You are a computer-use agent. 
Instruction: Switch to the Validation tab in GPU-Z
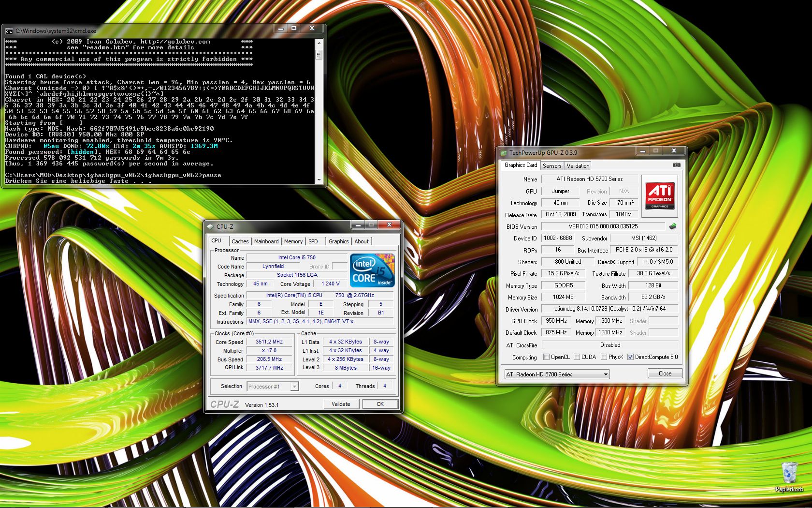tap(578, 166)
